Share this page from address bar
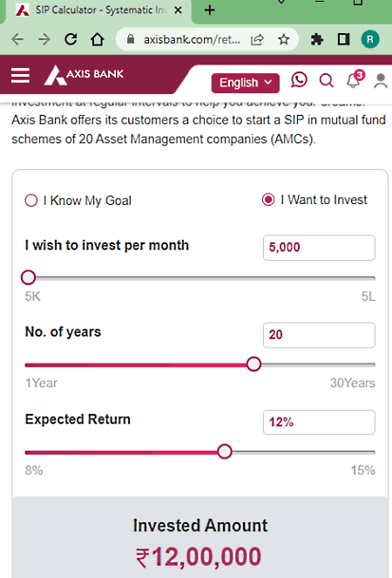Viewport: 392px width, 578px height. [x=257, y=39]
